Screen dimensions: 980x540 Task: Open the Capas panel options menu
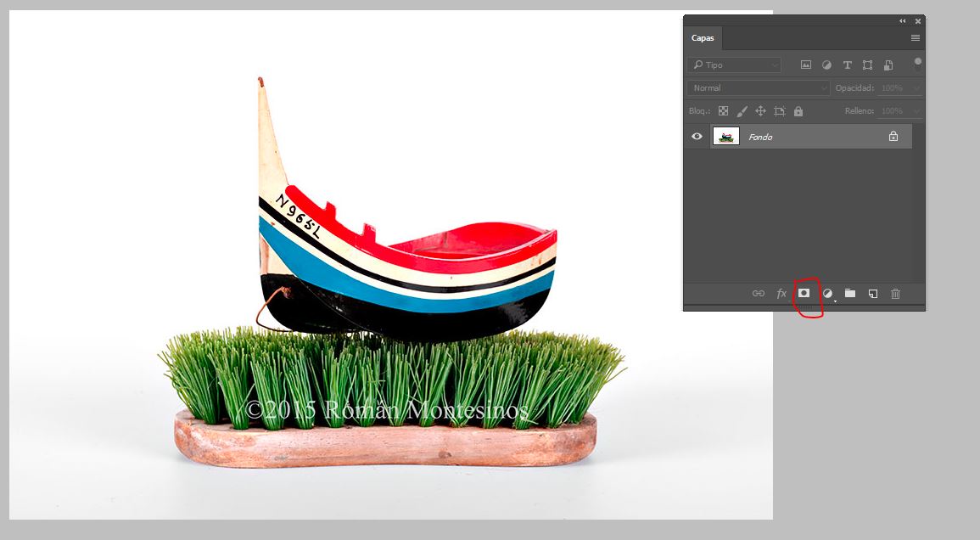(916, 38)
